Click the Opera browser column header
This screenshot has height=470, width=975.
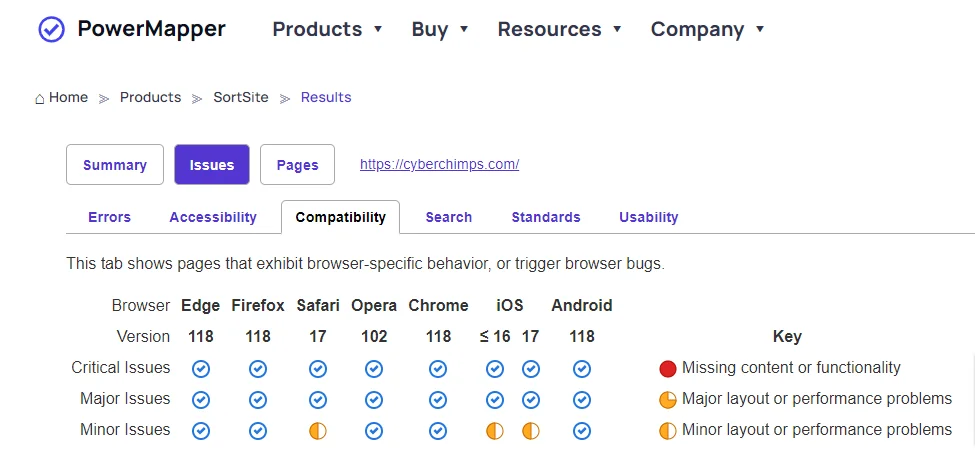374,306
